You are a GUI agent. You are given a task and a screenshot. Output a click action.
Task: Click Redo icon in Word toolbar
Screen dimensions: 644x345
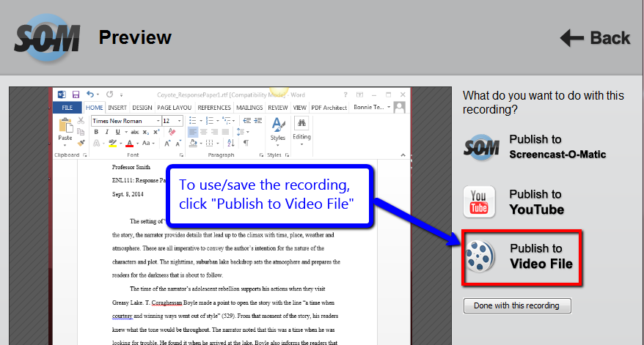pyautogui.click(x=110, y=94)
